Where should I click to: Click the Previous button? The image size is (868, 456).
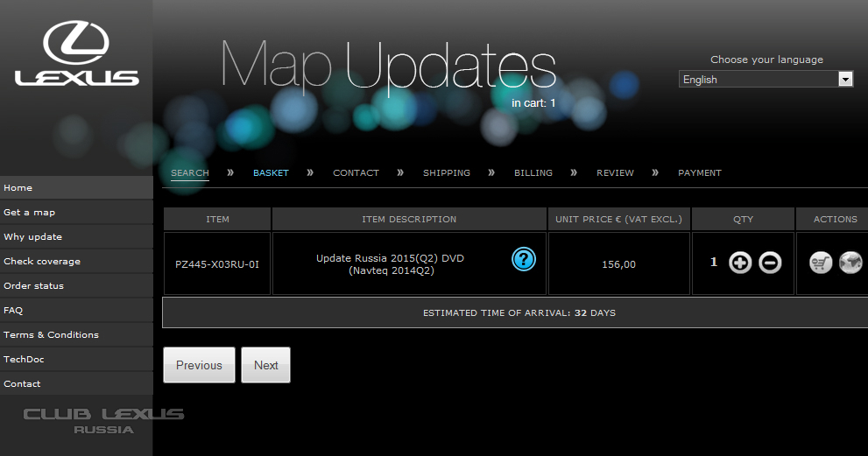pyautogui.click(x=200, y=365)
